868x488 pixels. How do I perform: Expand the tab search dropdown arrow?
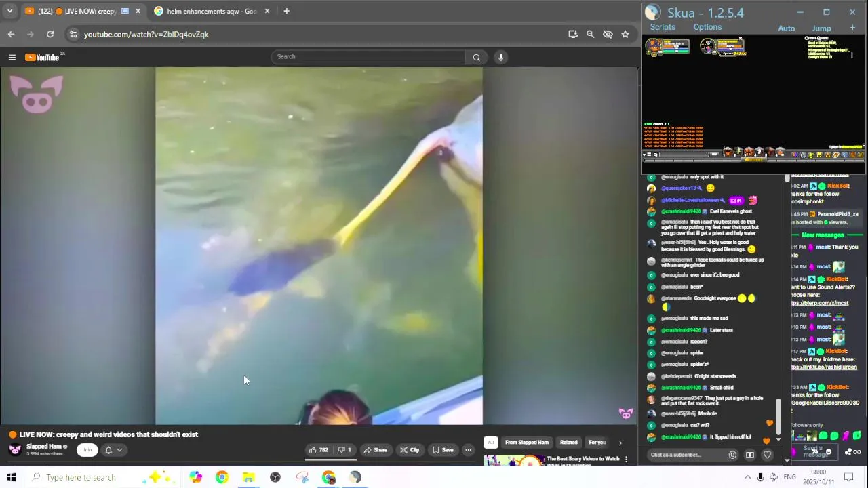(9, 11)
